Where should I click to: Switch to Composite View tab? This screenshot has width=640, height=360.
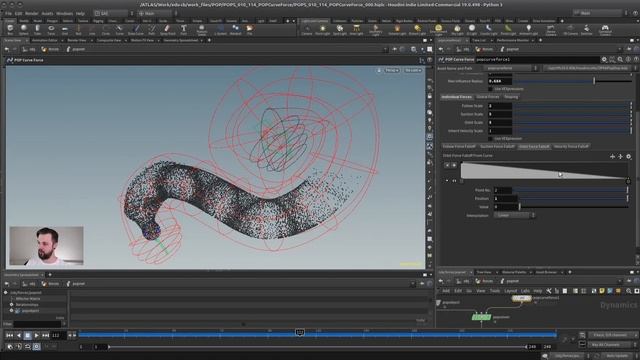point(109,40)
